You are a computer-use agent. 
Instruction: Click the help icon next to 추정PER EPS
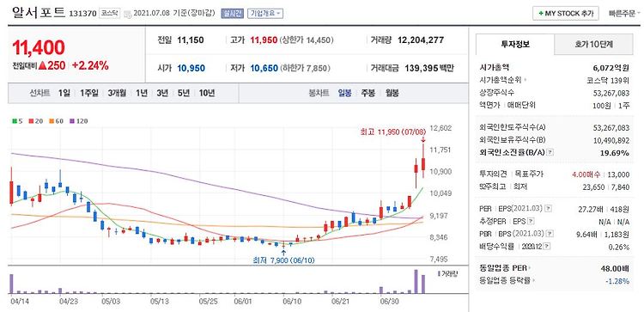[x=531, y=222]
